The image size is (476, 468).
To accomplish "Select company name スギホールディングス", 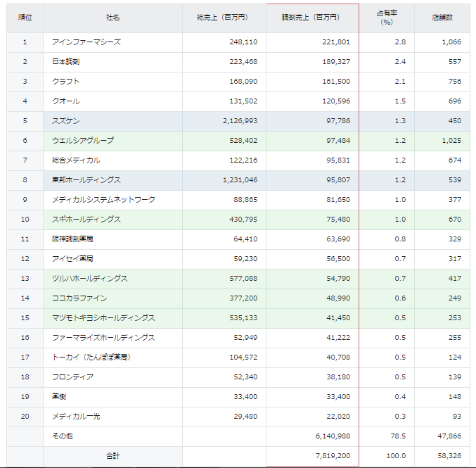I will tap(86, 220).
